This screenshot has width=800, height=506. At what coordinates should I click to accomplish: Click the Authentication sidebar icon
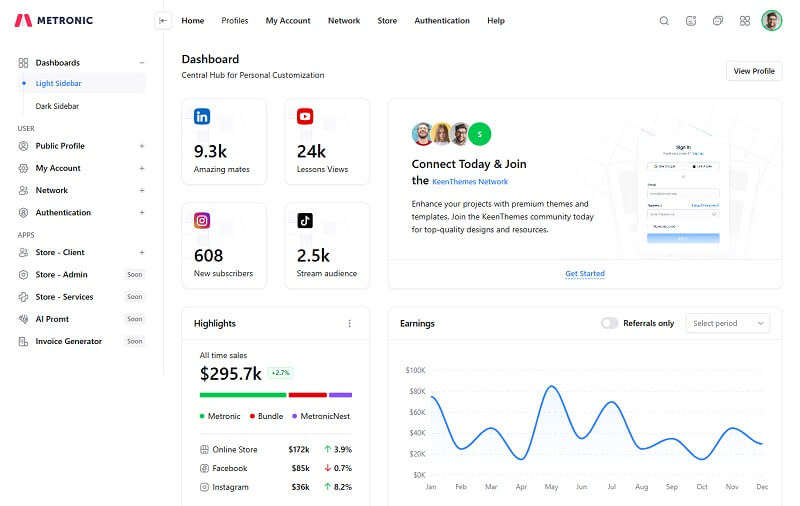(x=23, y=213)
